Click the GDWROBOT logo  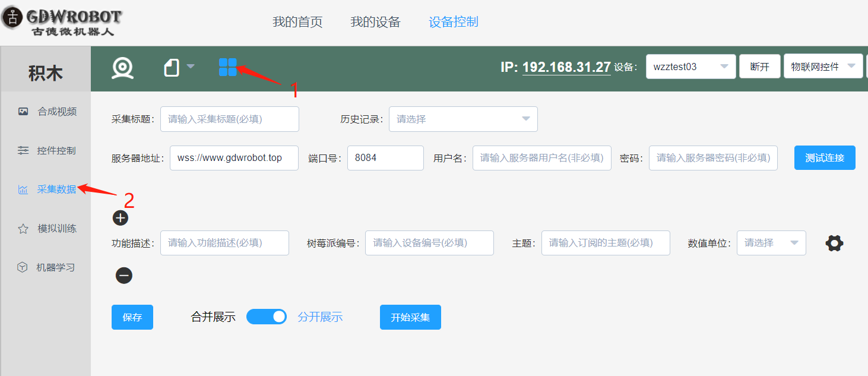coord(62,23)
